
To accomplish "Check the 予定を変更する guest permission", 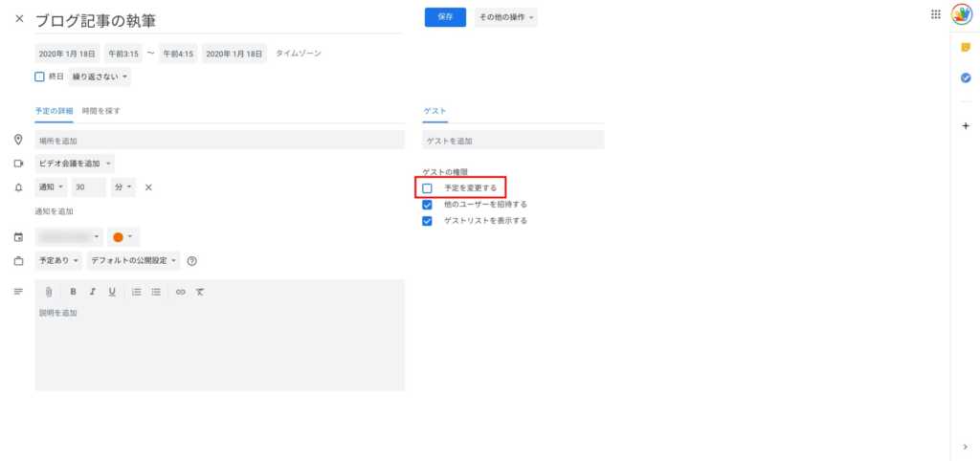I will [427, 187].
